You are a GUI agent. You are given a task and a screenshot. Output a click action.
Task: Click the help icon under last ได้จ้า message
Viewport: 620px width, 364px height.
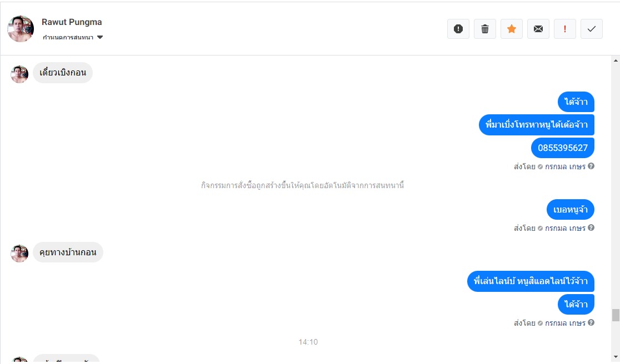coord(591,322)
